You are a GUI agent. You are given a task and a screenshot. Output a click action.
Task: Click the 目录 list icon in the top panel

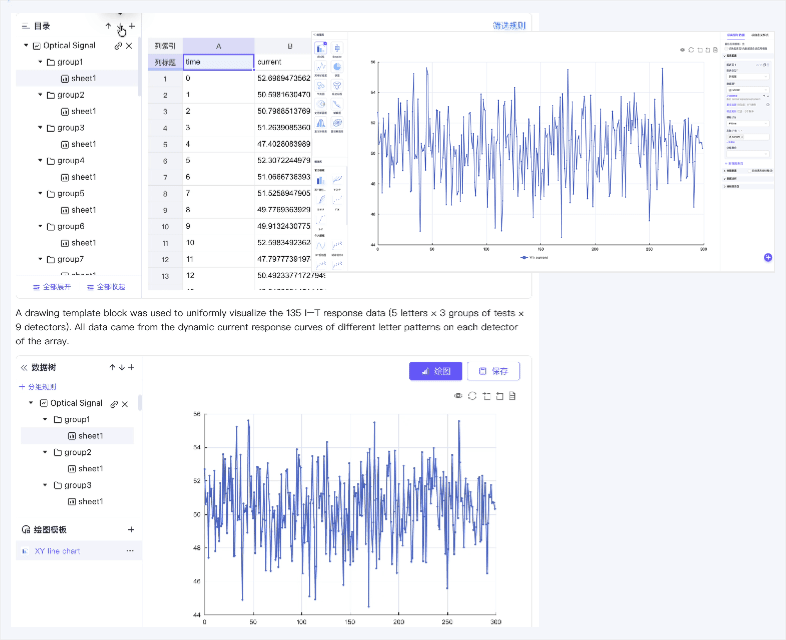pyautogui.click(x=26, y=27)
